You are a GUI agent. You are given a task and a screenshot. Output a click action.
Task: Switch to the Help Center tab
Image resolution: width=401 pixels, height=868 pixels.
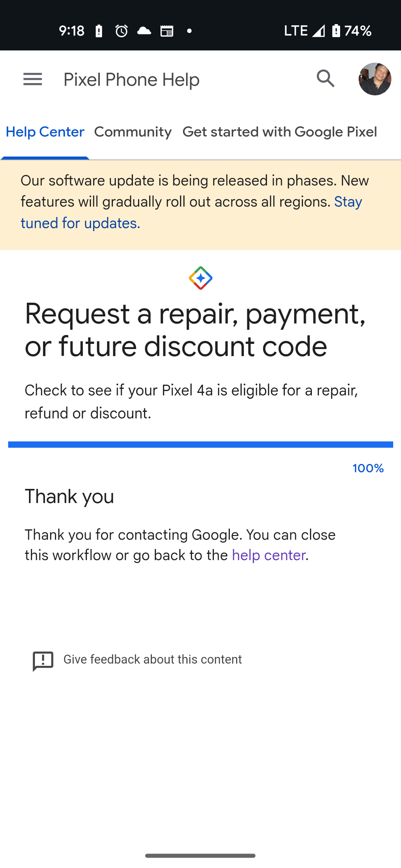[45, 132]
